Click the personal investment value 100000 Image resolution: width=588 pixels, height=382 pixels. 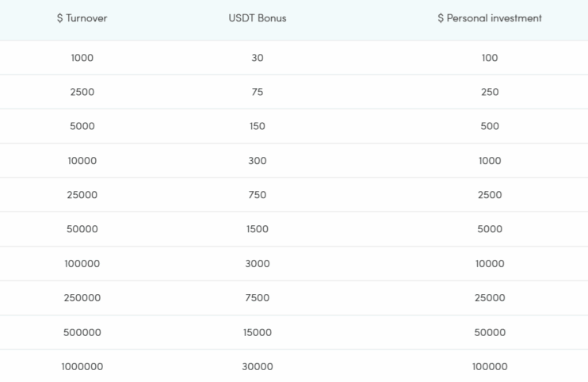coord(490,366)
